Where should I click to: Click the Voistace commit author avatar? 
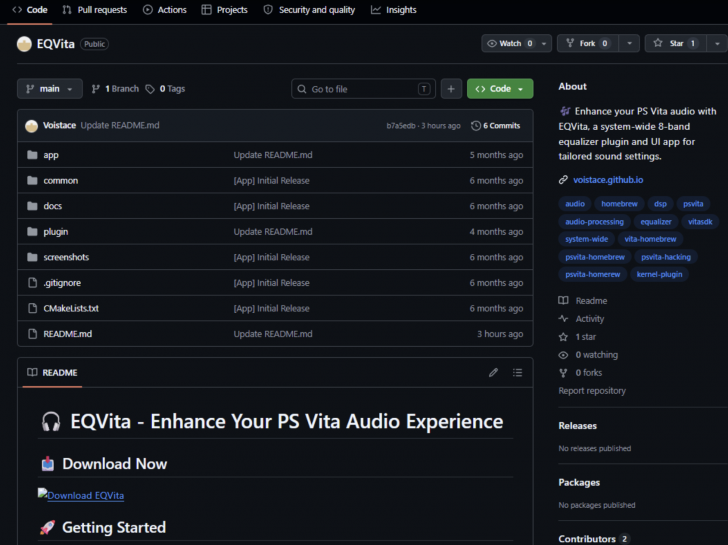(32, 126)
